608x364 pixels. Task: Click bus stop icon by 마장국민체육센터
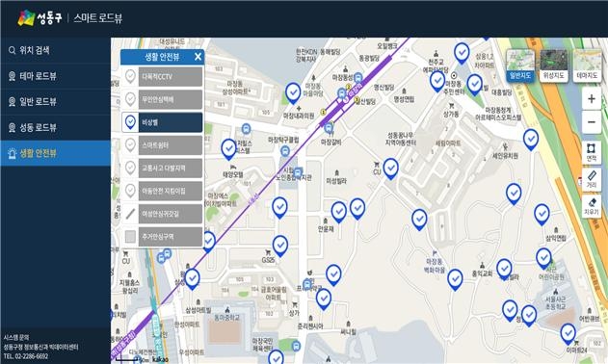pyautogui.click(x=296, y=346)
